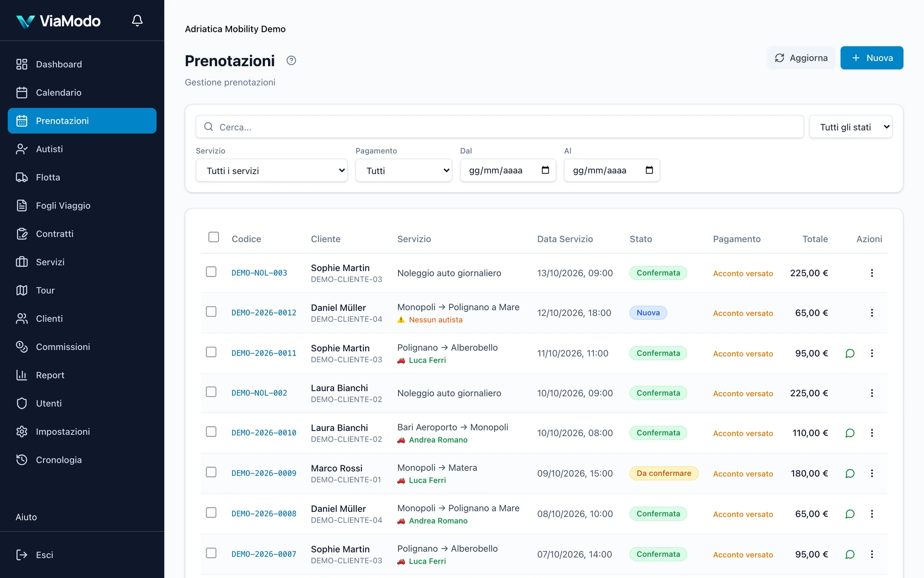Click the ViaModo logo
Viewport: 924px width, 578px height.
[x=58, y=21]
